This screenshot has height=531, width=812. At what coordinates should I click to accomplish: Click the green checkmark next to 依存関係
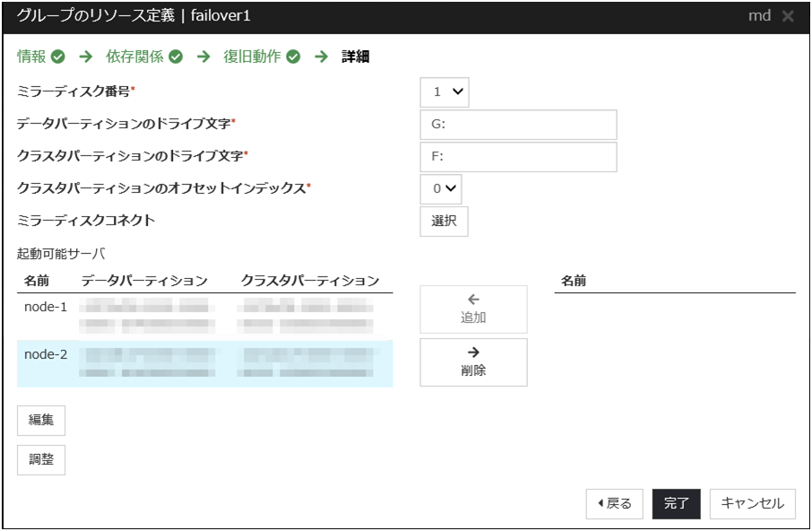[x=176, y=57]
